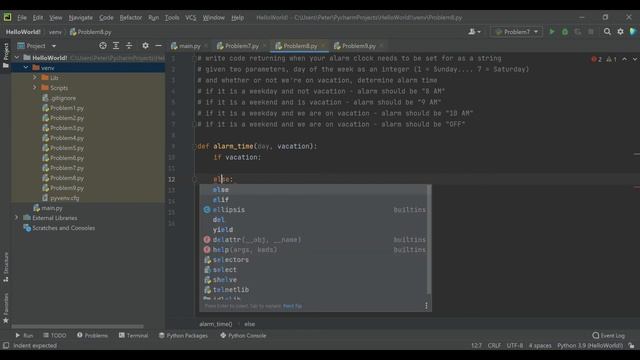
Task: Open the user account icon dropdown
Action: [x=474, y=32]
